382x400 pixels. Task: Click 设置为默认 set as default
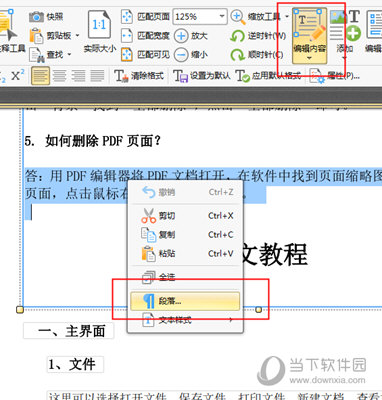pos(202,76)
